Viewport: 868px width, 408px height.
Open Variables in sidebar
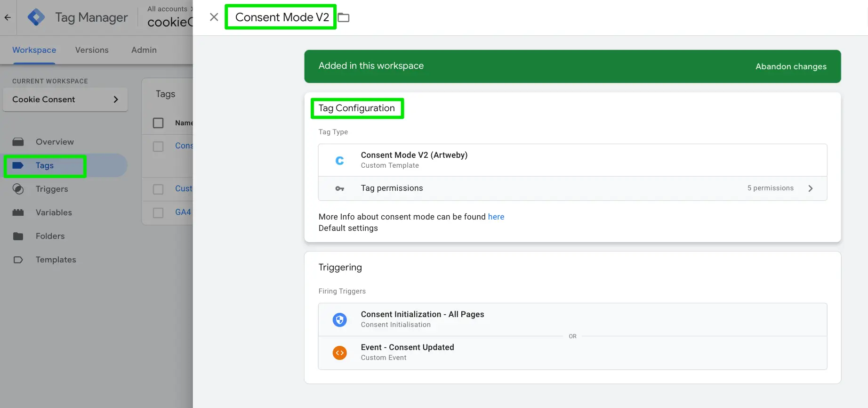pyautogui.click(x=54, y=212)
